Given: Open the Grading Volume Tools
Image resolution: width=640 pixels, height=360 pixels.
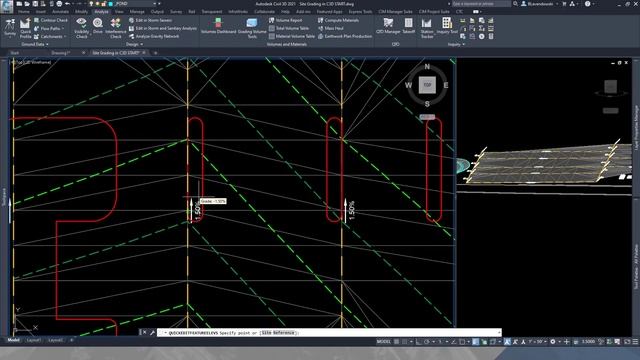Looking at the screenshot, I should point(252,28).
